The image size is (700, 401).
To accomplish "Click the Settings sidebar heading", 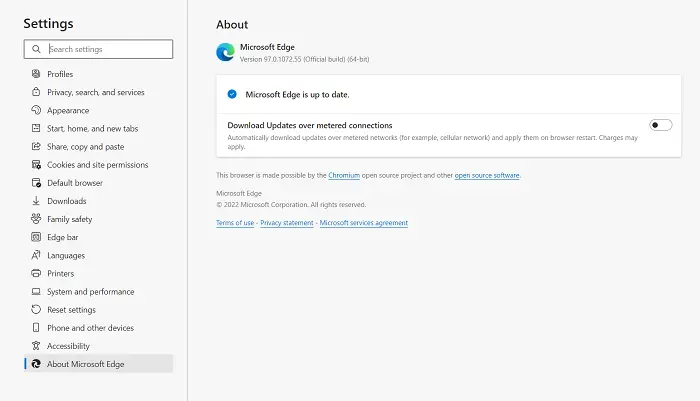I will click(48, 23).
